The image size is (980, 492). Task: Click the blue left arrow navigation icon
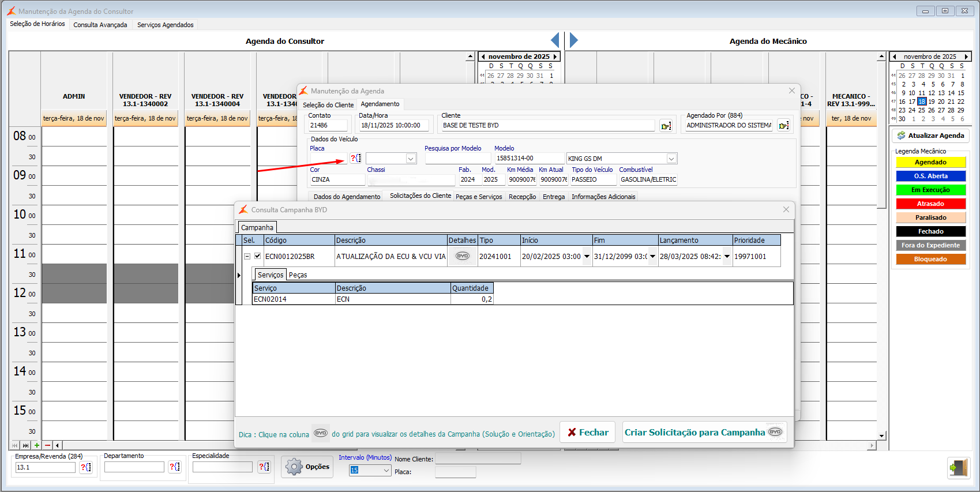point(555,40)
